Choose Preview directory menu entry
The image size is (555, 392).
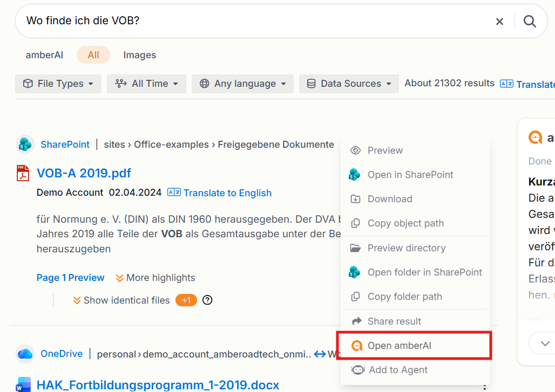click(416, 248)
